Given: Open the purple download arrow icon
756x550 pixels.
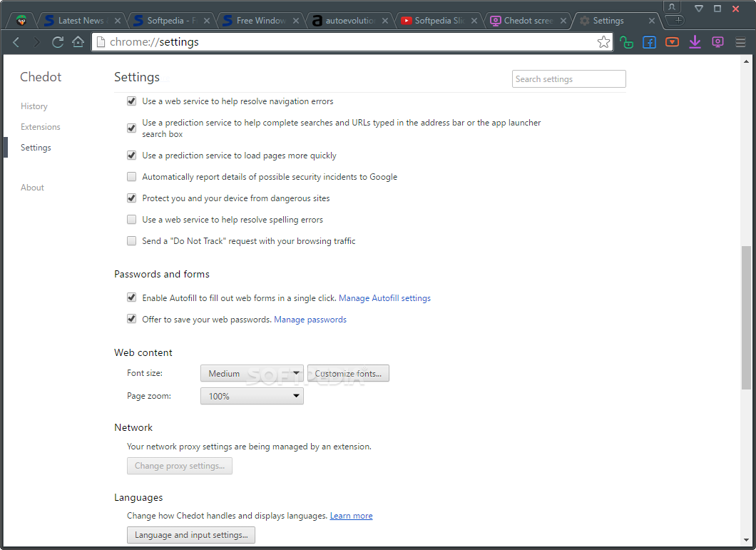Looking at the screenshot, I should tap(695, 43).
